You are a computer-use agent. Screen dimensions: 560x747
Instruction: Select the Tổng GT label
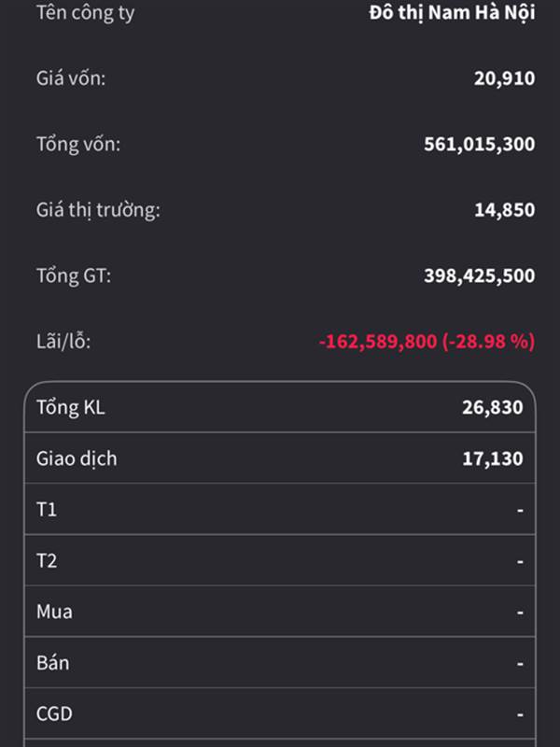coord(74,275)
